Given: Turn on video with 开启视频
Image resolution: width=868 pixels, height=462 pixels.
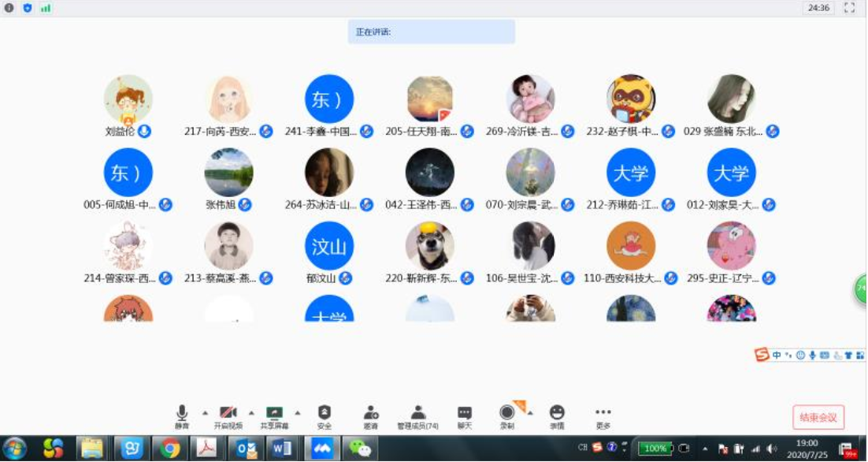Looking at the screenshot, I should 228,415.
